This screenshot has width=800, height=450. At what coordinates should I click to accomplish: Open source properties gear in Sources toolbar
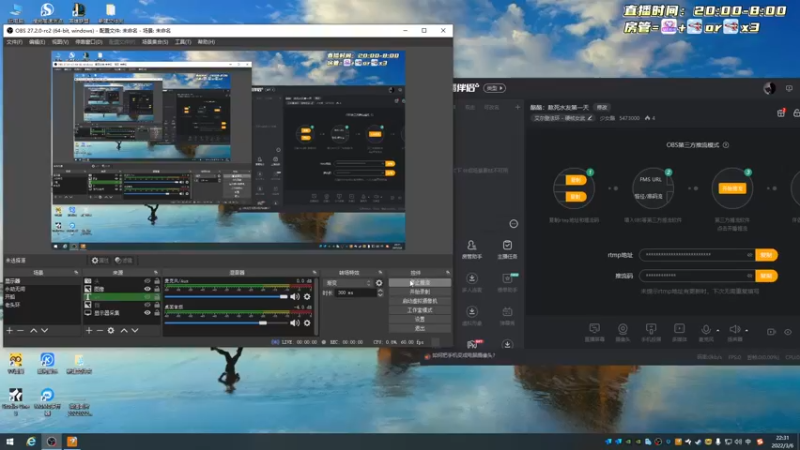click(111, 331)
